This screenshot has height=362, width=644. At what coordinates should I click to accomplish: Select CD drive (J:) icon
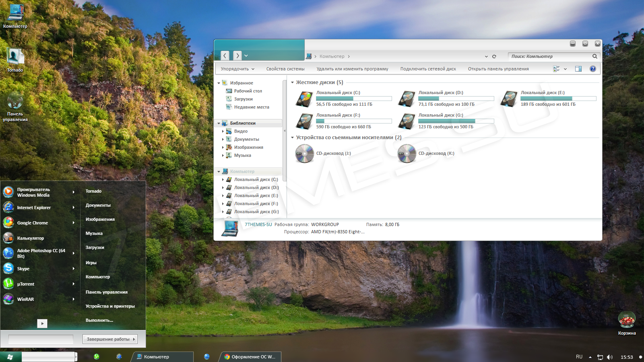pos(305,154)
